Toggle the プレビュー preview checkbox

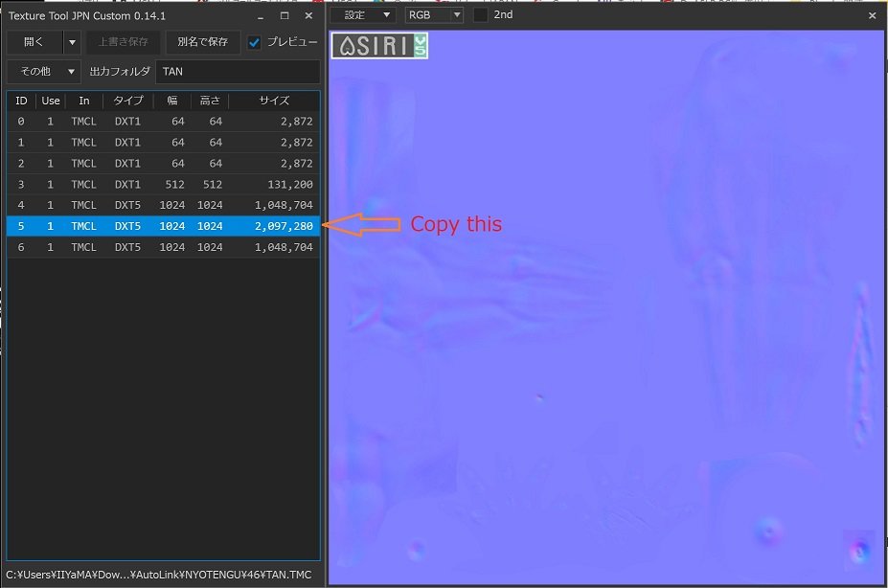pos(254,42)
